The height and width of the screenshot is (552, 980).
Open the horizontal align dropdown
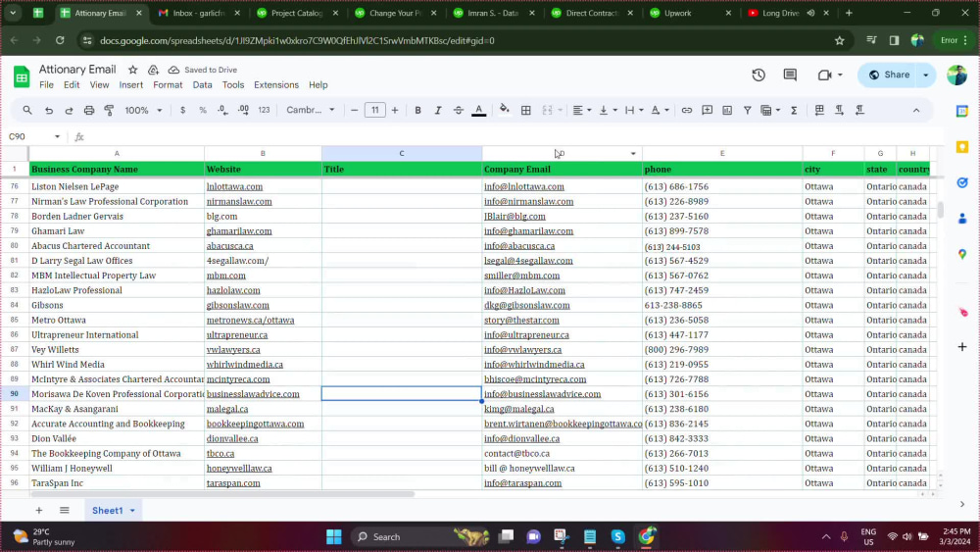(x=582, y=110)
